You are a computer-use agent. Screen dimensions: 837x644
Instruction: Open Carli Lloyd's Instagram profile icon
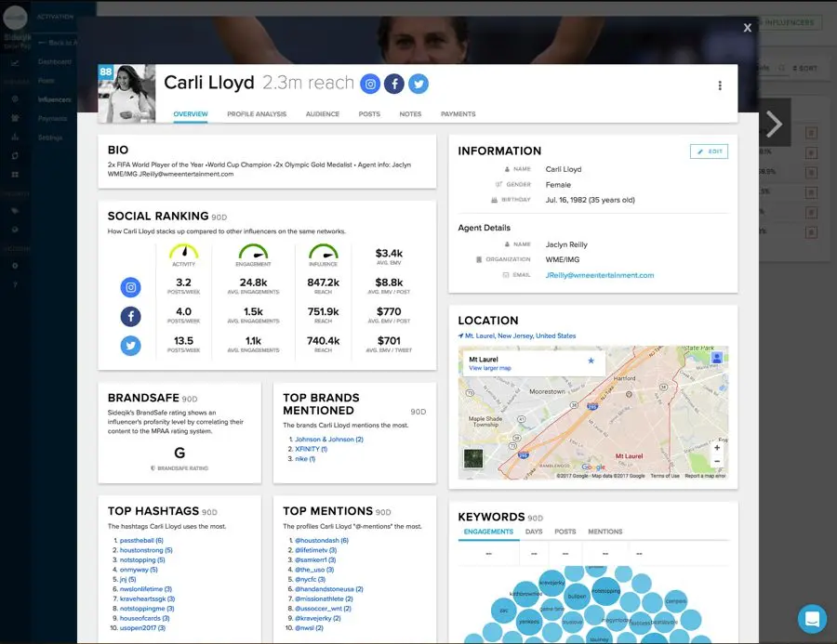click(369, 83)
